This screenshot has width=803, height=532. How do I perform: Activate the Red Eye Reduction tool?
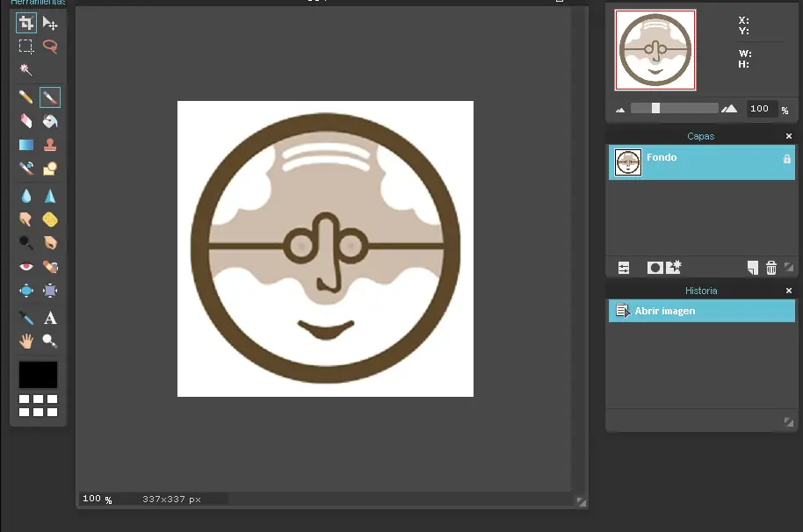tap(26, 267)
